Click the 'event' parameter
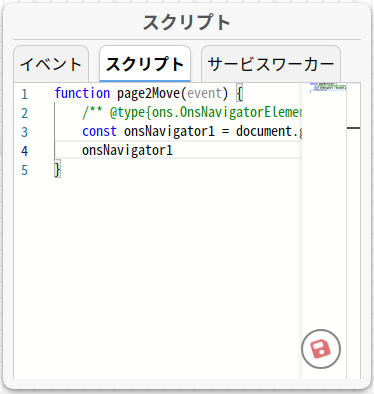 pos(204,93)
